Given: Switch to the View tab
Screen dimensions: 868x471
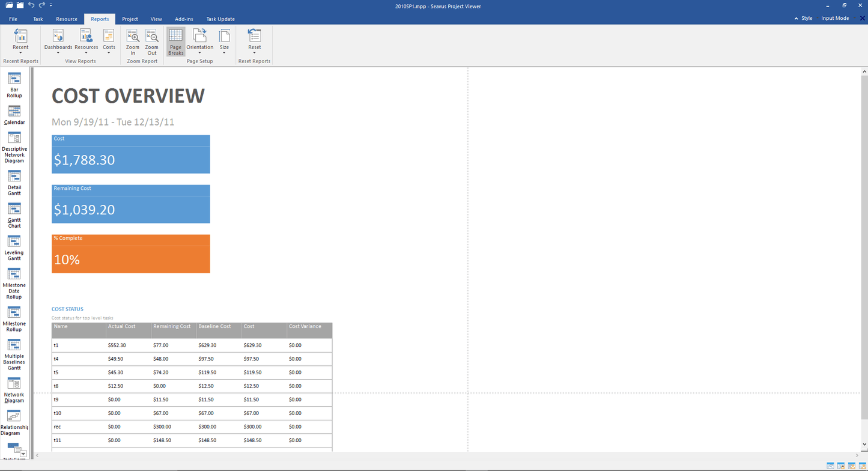Looking at the screenshot, I should tap(156, 19).
